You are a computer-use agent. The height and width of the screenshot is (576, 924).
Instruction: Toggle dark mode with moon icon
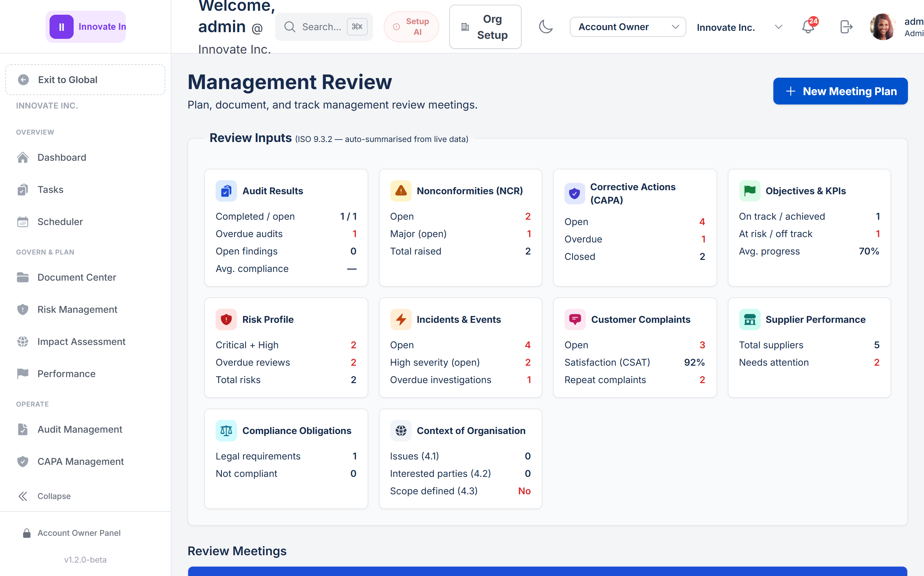(x=546, y=27)
